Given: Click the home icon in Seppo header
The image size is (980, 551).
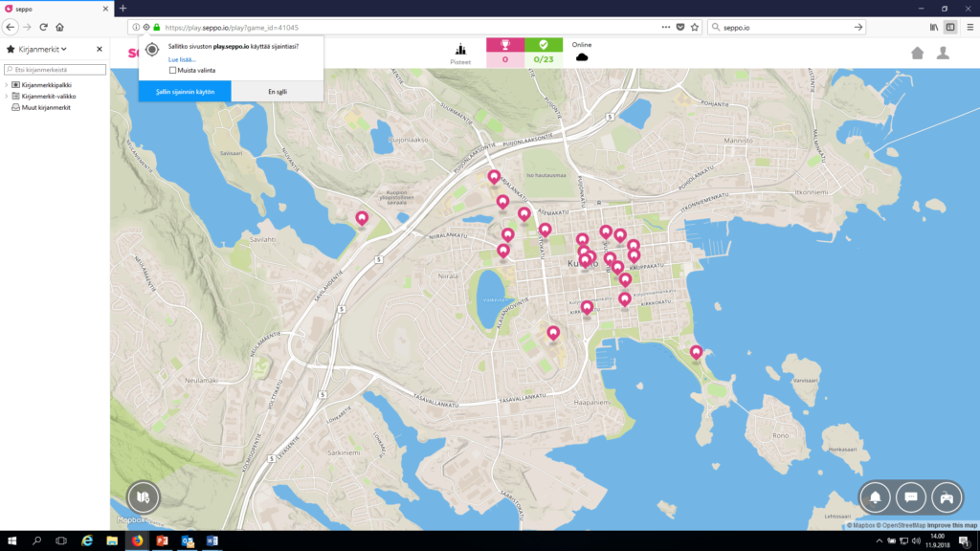Looking at the screenshot, I should pos(918,53).
